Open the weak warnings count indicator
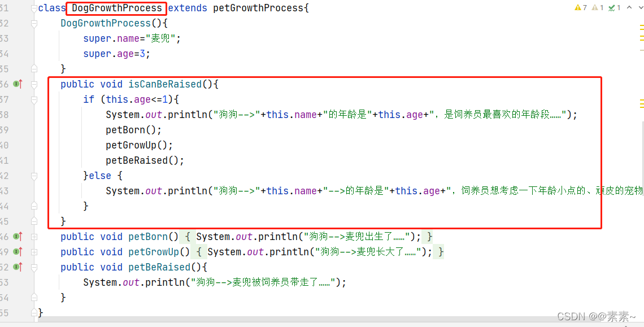 [598, 7]
